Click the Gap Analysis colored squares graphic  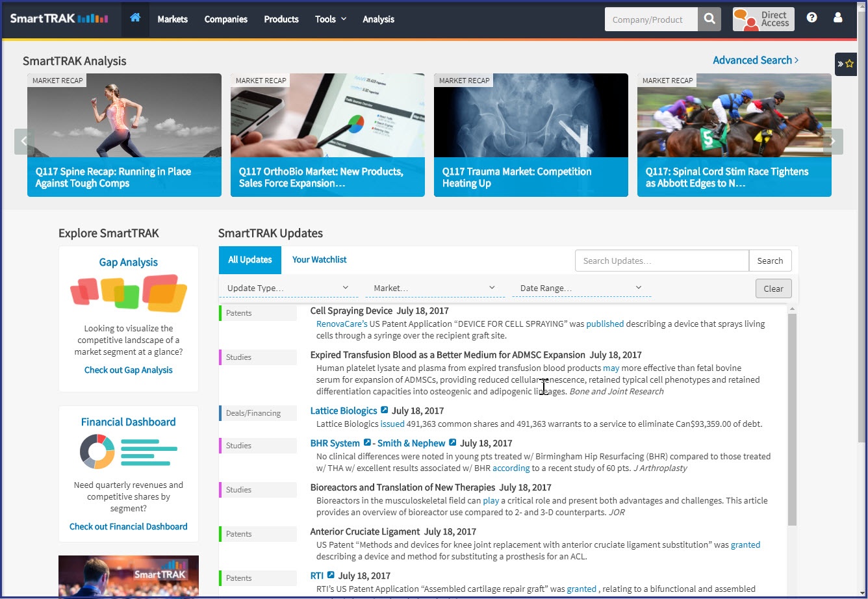[x=129, y=293]
